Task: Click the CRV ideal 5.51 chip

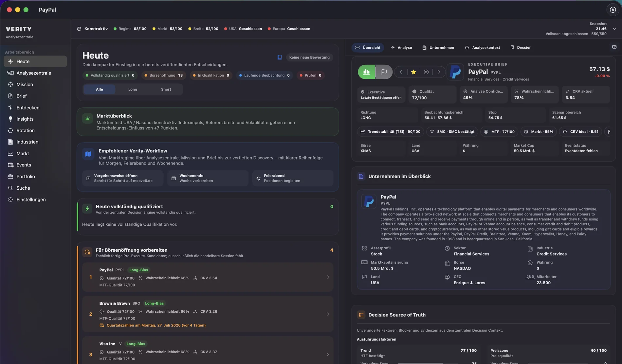Action: tap(580, 132)
